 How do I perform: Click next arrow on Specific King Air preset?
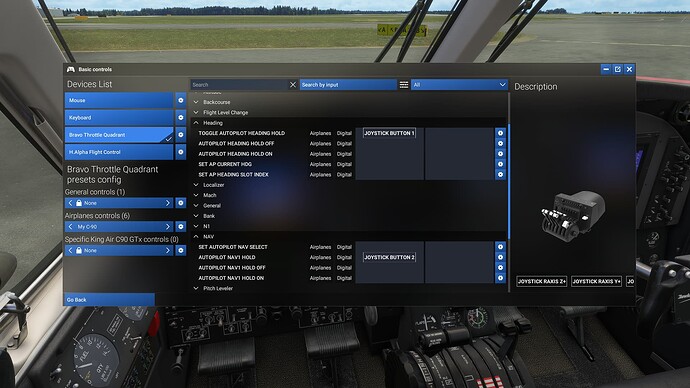click(x=168, y=250)
